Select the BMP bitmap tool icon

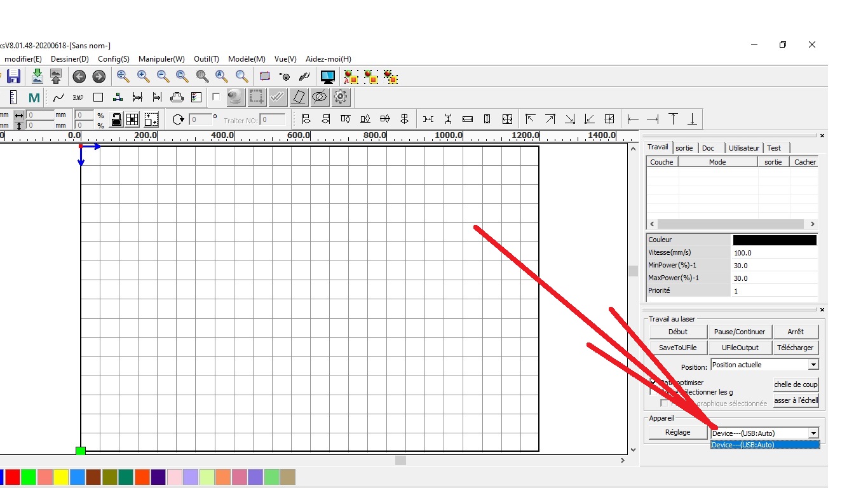point(78,98)
